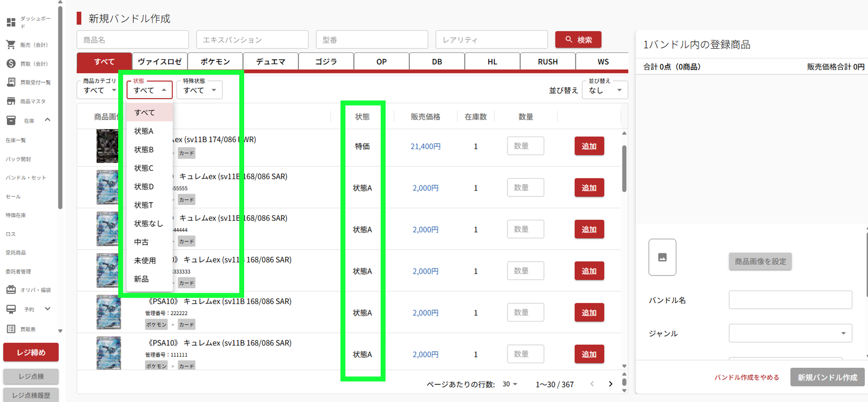Click the レジ締め button
Image resolution: width=868 pixels, height=402 pixels.
click(31, 352)
